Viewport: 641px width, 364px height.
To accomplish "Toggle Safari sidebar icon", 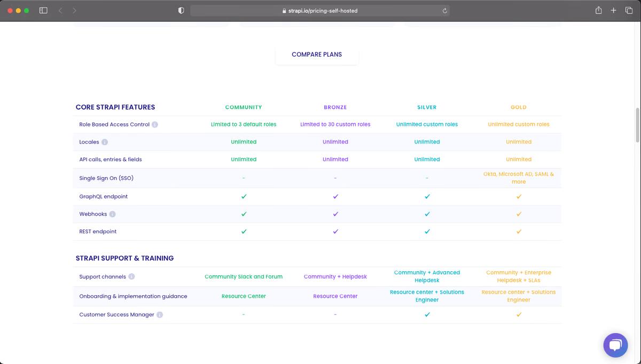I will point(43,10).
